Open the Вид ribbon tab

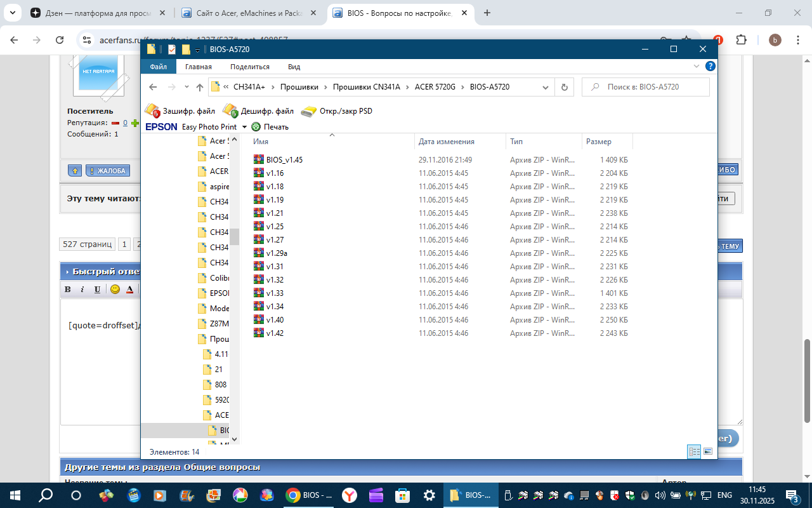tap(294, 67)
